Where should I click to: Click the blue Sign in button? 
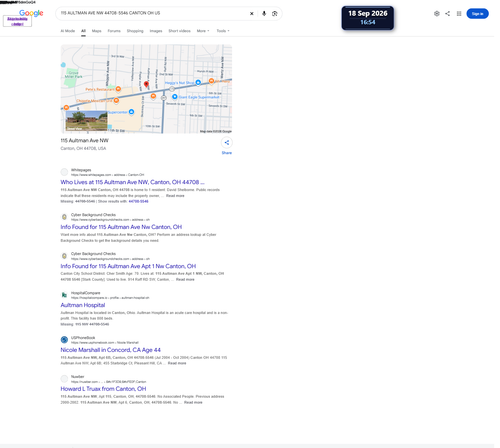pyautogui.click(x=477, y=14)
